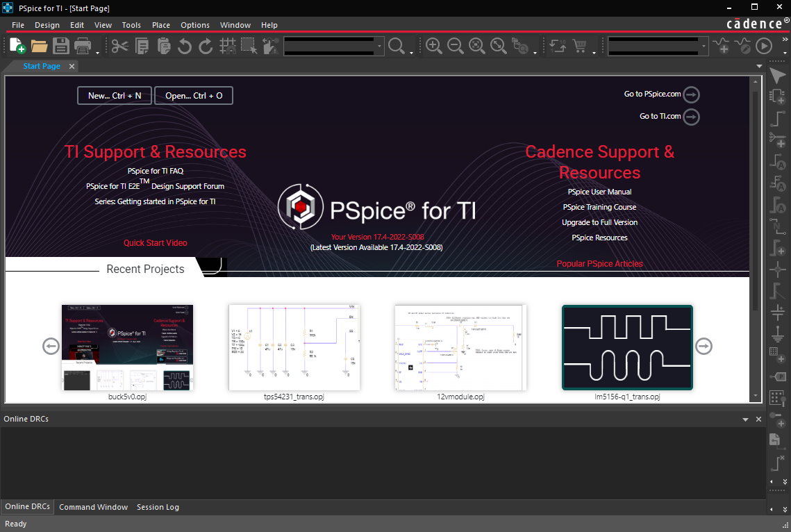Viewport: 791px width, 532px height.
Task: Open the Help menu
Action: [269, 25]
